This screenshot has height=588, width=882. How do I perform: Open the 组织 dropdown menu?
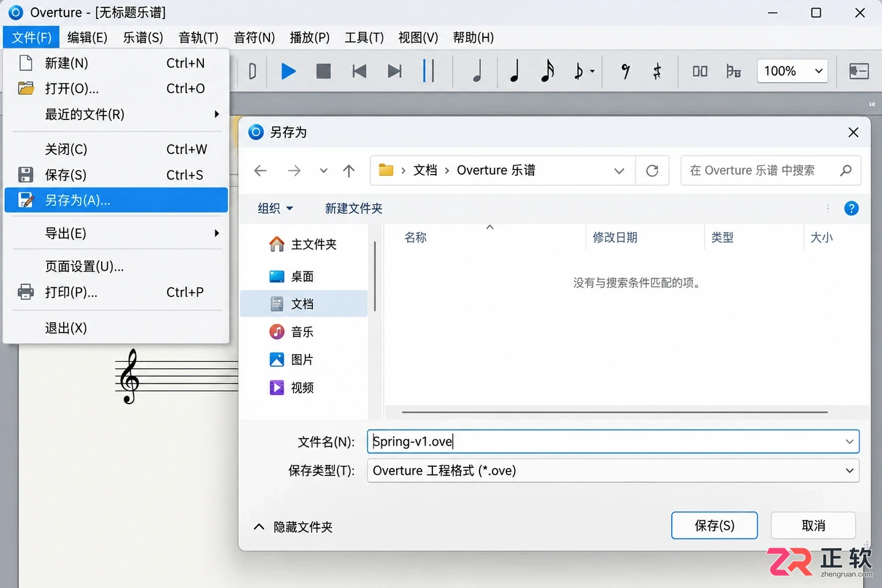click(275, 209)
